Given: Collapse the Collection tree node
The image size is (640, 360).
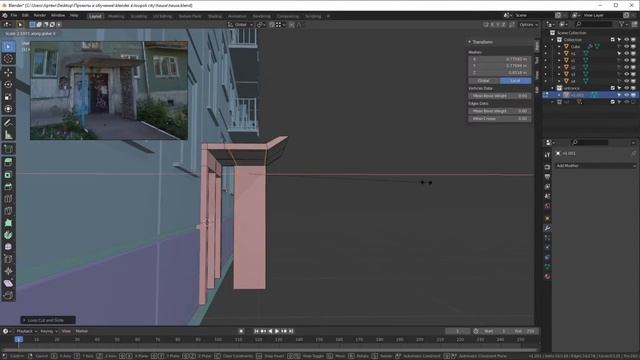Looking at the screenshot, I should (553, 40).
